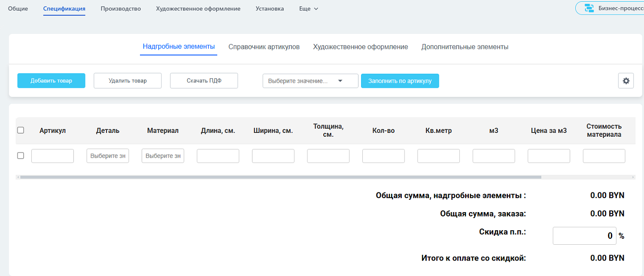Open the Дополнительные элементы tab
This screenshot has width=644, height=276.
tap(465, 47)
